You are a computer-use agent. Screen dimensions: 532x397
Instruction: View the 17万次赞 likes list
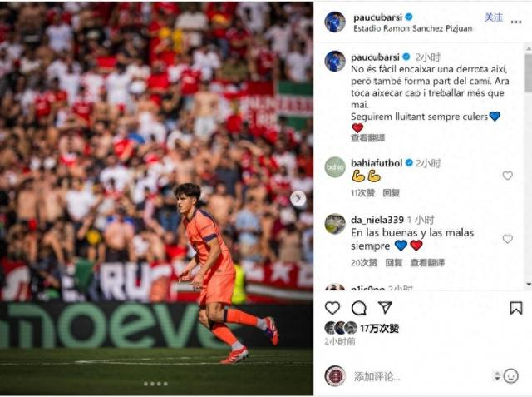[x=379, y=329]
